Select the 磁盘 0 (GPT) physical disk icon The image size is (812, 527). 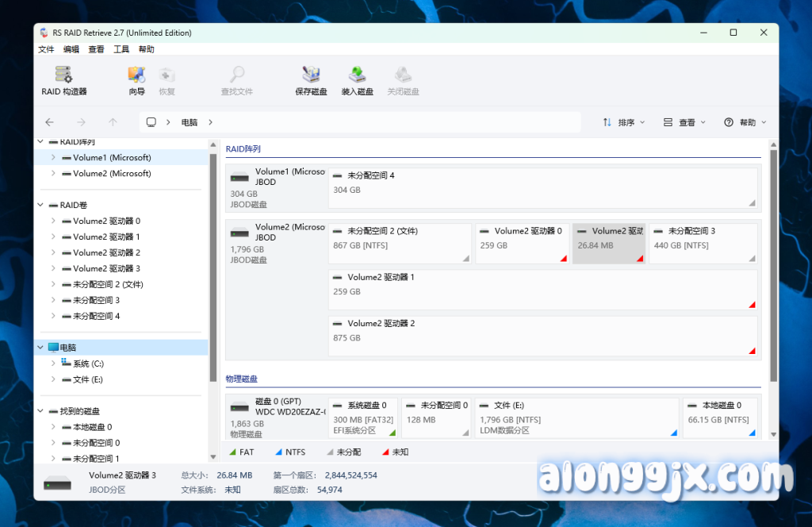(x=239, y=407)
